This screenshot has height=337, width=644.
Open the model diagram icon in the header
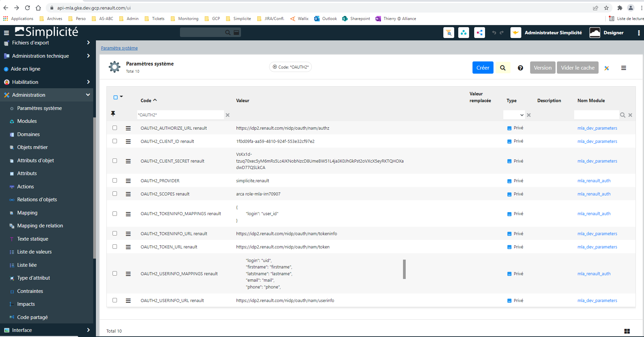(480, 33)
